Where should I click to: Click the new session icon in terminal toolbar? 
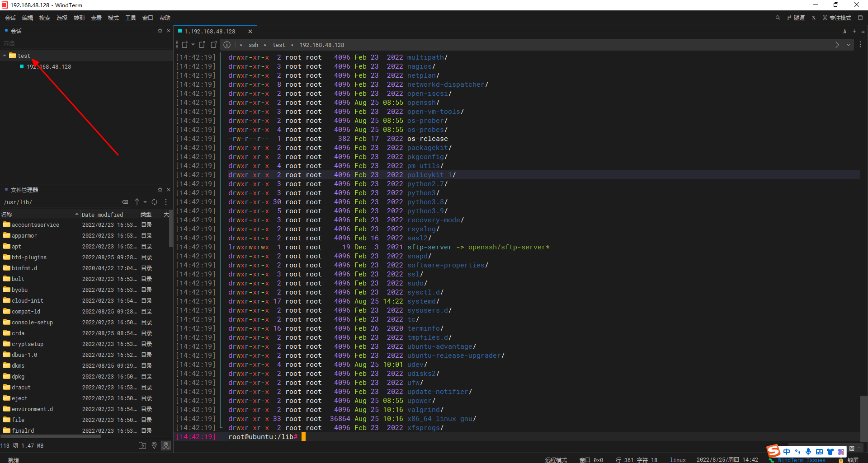tap(185, 45)
